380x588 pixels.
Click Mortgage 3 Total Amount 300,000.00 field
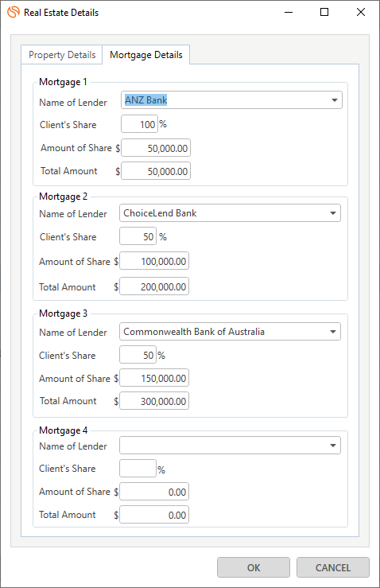154,401
